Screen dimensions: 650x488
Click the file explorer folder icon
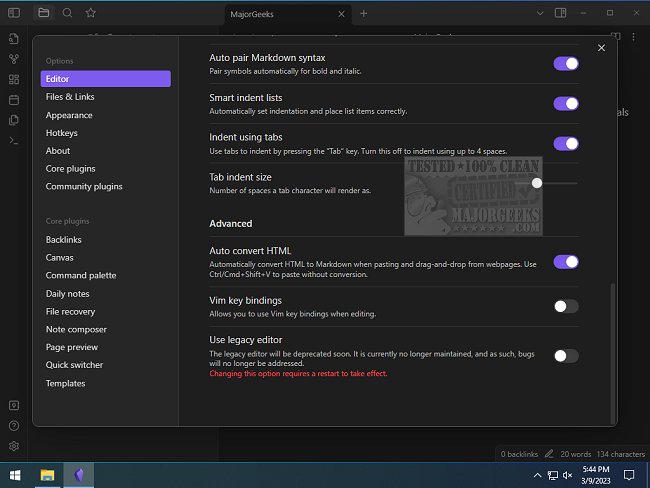(x=43, y=13)
